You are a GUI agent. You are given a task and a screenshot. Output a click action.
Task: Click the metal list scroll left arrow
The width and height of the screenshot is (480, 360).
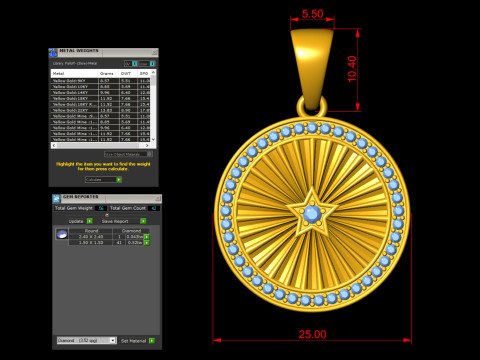54,146
